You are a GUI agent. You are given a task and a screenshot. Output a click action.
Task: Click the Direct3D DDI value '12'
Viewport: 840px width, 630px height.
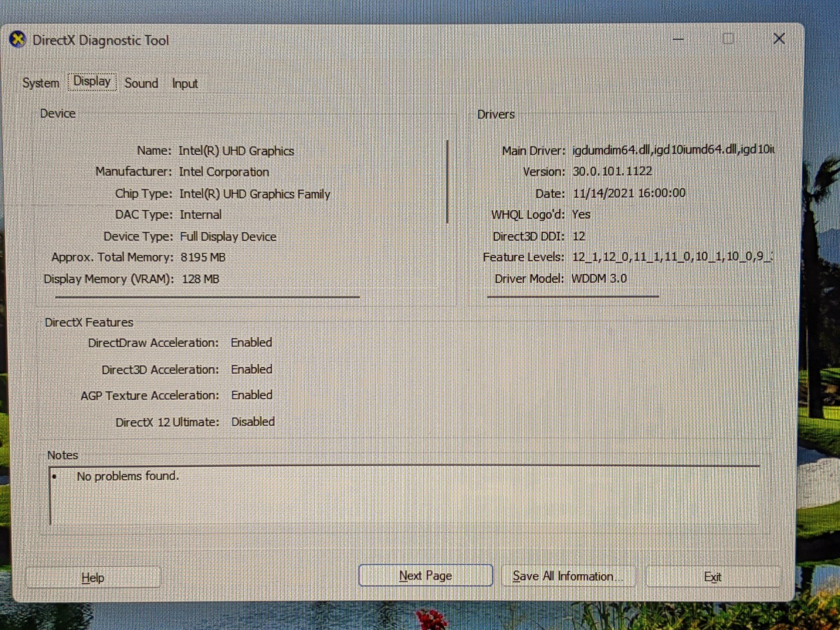point(579,236)
